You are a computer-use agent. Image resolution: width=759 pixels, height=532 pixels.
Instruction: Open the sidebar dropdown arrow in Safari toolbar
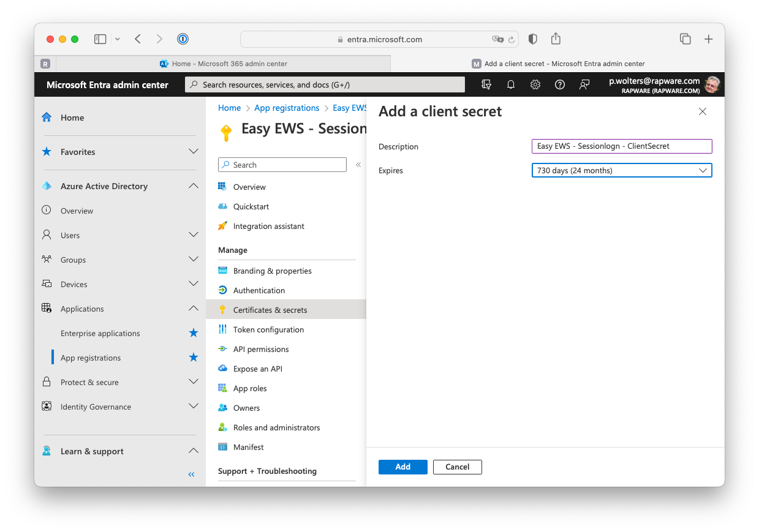pos(118,39)
